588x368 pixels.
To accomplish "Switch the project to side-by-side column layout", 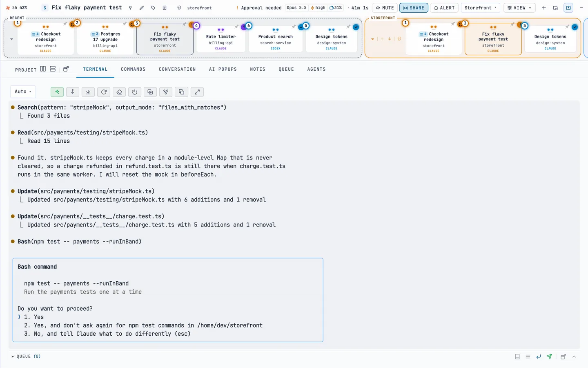I will click(x=43, y=69).
